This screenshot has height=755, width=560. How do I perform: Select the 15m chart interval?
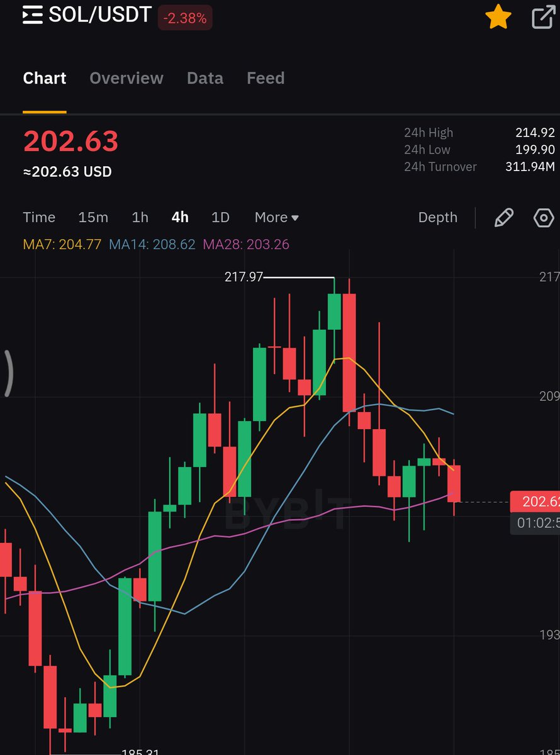point(93,218)
